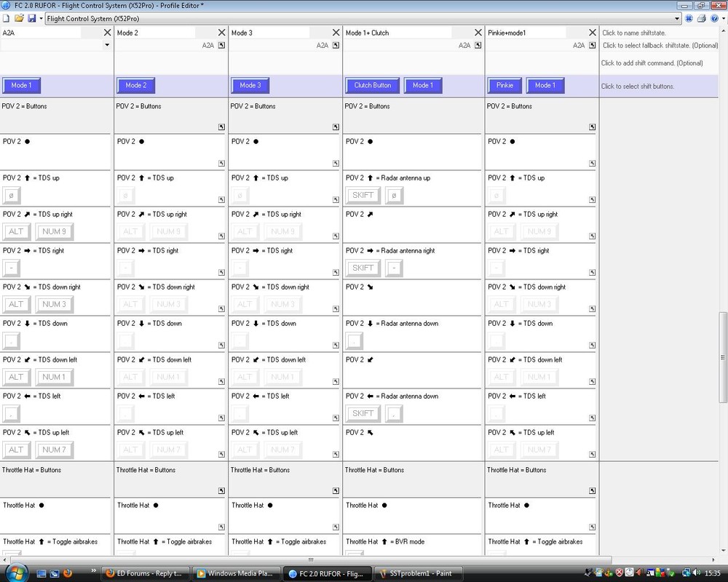Image resolution: width=728 pixels, height=582 pixels.
Task: Click link icon on Pinkie+mode1 TDS right cell
Action: point(592,273)
